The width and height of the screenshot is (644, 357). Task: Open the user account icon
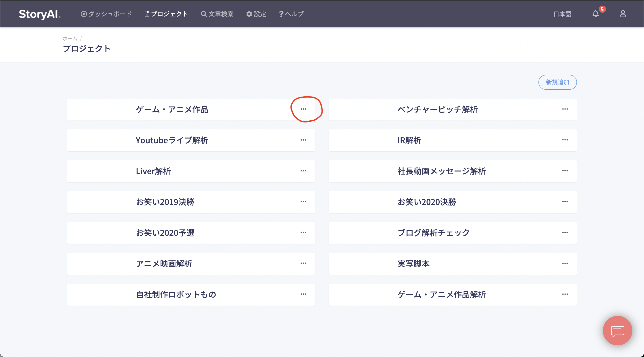tap(623, 14)
